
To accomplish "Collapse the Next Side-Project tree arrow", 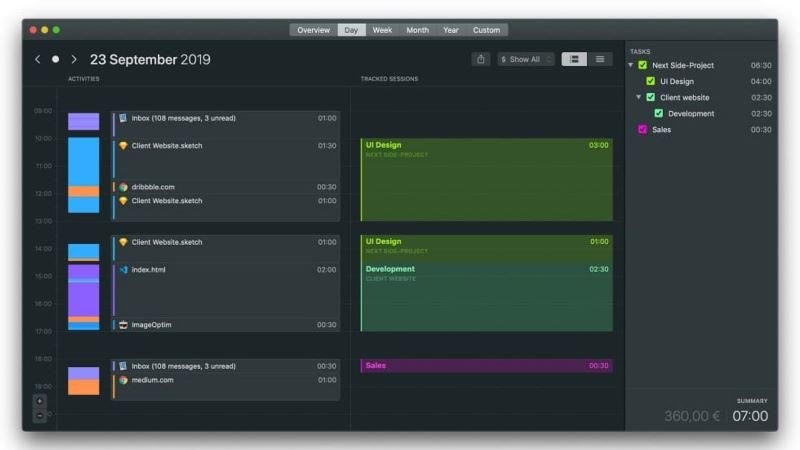I will tap(631, 65).
